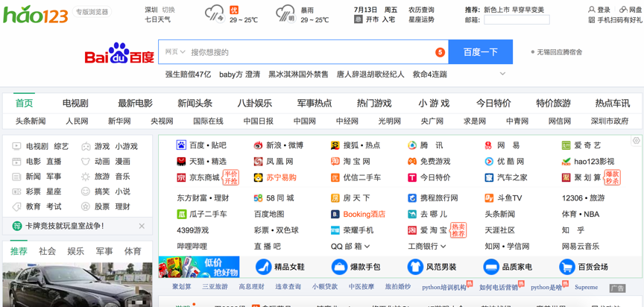Expand the hot searches chevron

click(x=502, y=74)
